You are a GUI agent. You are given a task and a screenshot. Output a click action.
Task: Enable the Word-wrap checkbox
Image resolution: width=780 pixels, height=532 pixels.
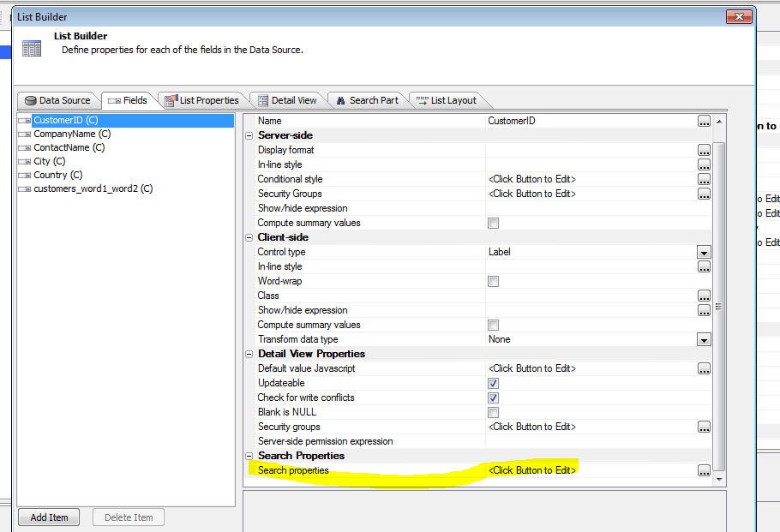pos(493,281)
